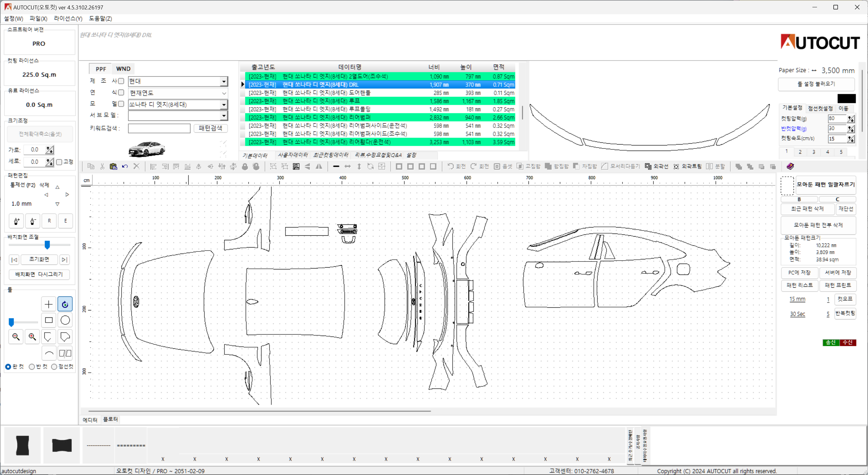Click the 반컷압력 value stepper

(x=851, y=129)
